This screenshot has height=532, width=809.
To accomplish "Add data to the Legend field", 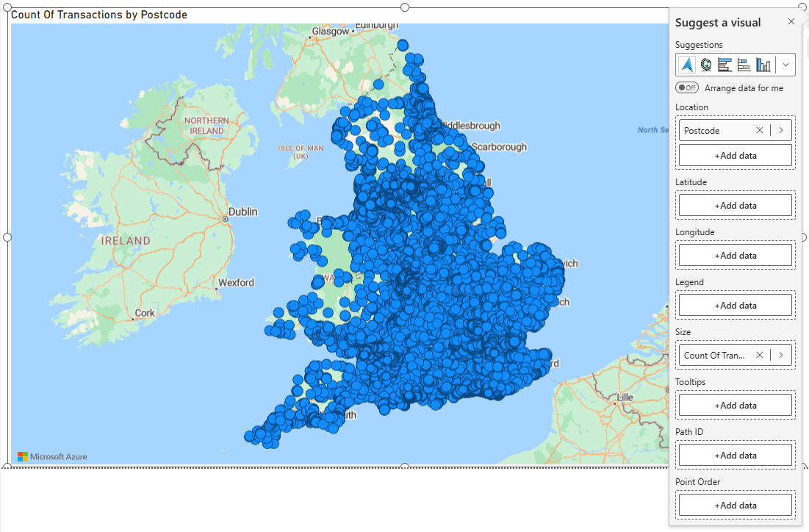I will (x=735, y=305).
